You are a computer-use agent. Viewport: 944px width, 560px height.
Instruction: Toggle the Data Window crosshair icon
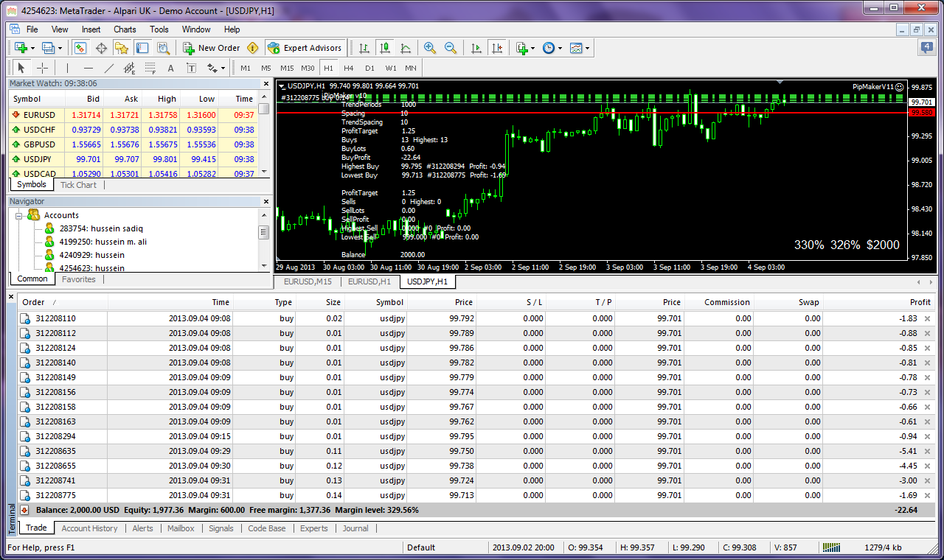pos(101,48)
